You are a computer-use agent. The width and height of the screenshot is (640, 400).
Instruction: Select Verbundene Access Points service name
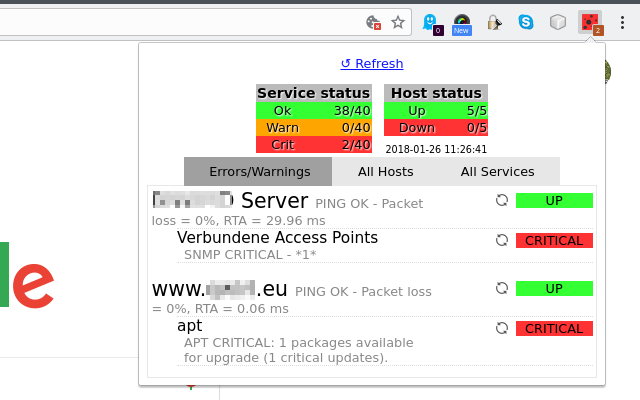(278, 238)
